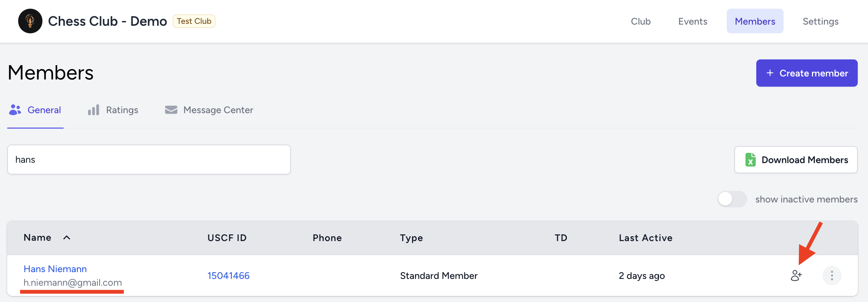Toggle show inactive members switch
The width and height of the screenshot is (868, 302).
pos(732,199)
